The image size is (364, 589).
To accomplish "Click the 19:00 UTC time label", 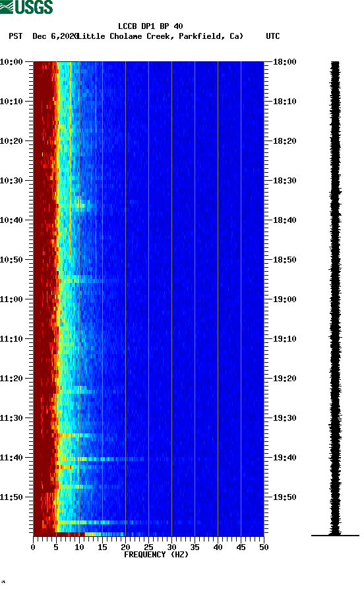I will pos(285,299).
